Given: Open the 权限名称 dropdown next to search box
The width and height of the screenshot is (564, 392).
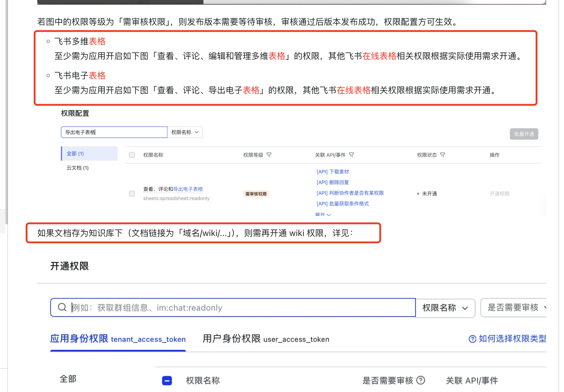Looking at the screenshot, I should (x=185, y=132).
